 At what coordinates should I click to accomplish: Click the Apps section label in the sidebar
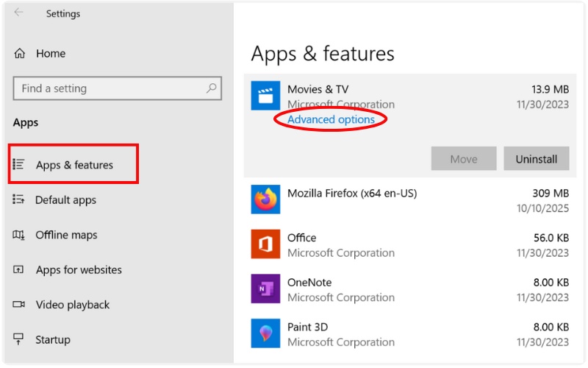(x=26, y=123)
